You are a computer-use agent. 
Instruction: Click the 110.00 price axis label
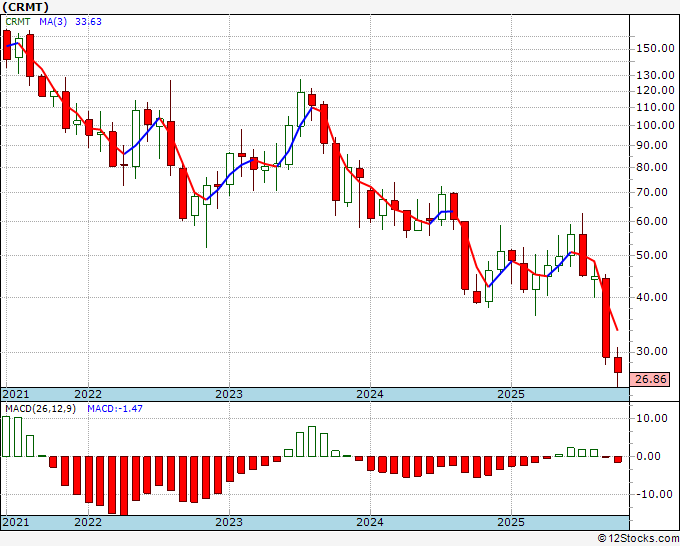[655, 107]
